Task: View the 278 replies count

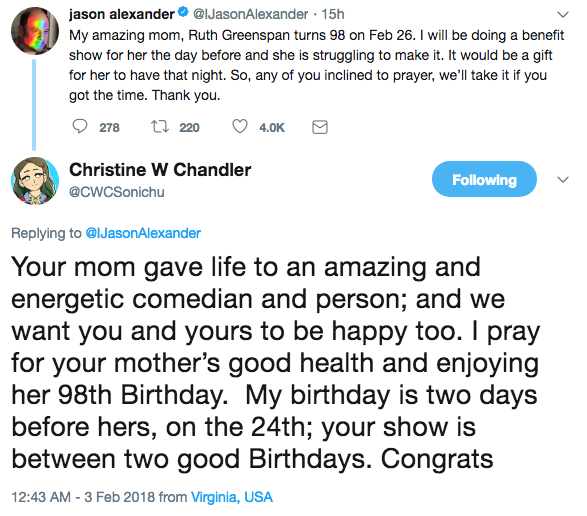Action: coord(109,128)
